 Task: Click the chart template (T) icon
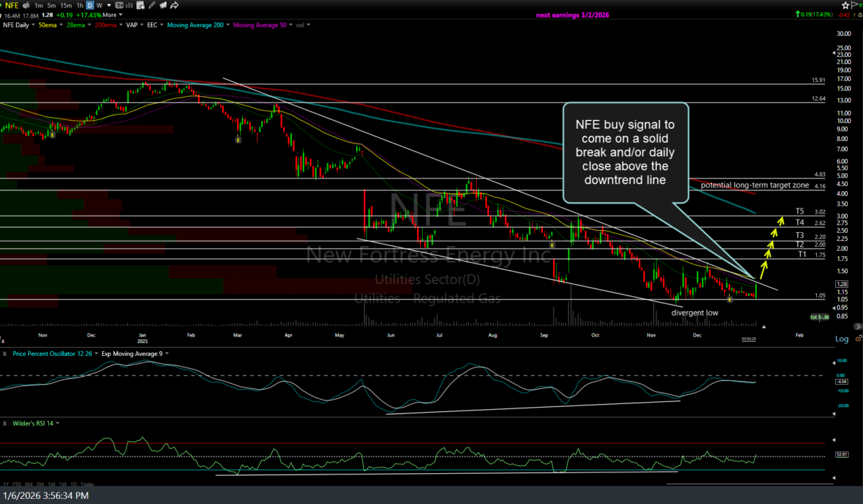pyautogui.click(x=119, y=5)
